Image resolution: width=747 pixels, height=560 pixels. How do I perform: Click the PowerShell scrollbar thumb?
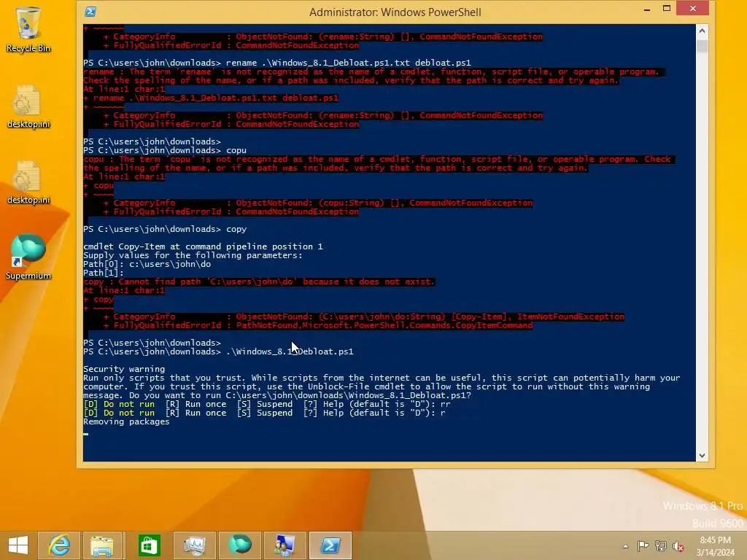[702, 46]
